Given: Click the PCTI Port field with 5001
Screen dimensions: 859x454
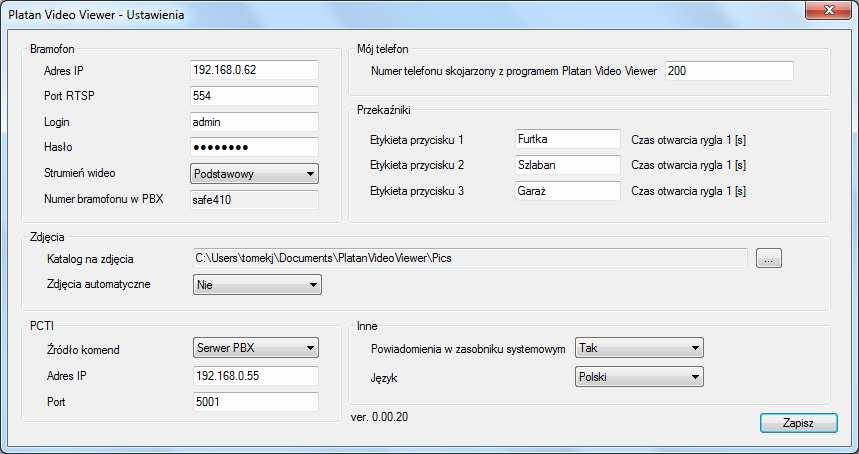Looking at the screenshot, I should 256,402.
